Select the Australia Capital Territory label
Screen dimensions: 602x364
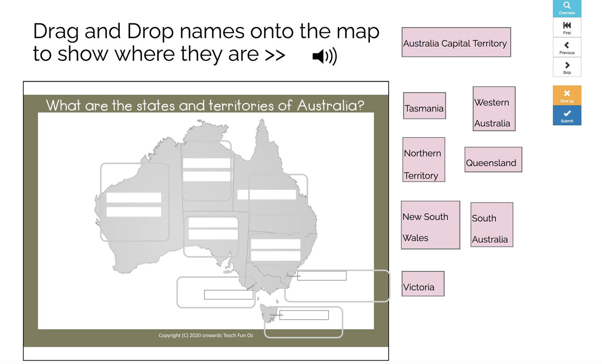tap(456, 43)
